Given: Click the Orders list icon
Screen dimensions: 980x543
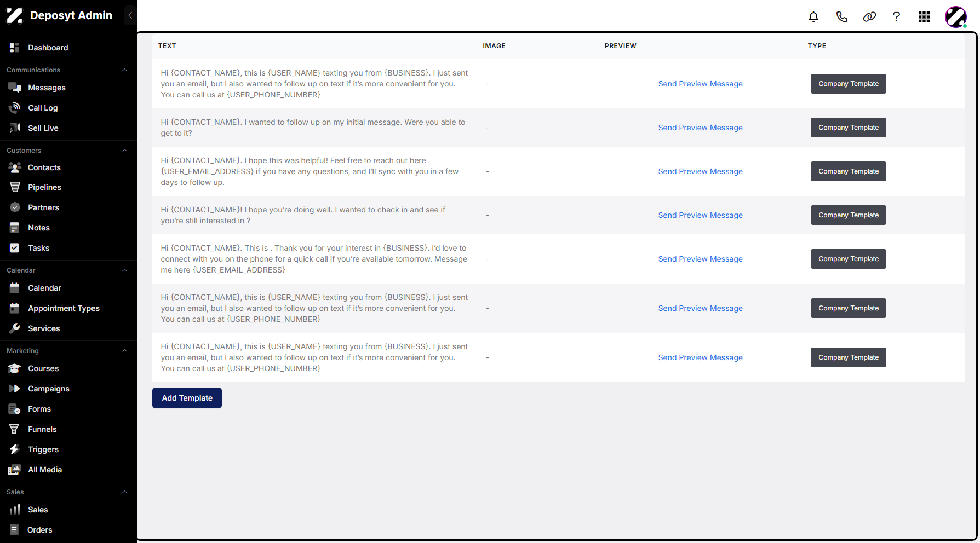Looking at the screenshot, I should pos(15,530).
